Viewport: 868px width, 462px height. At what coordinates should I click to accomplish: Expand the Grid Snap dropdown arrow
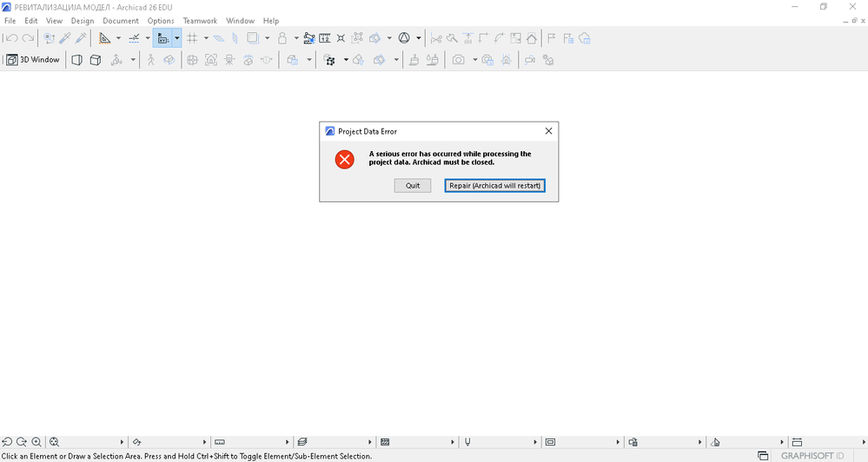tap(206, 38)
